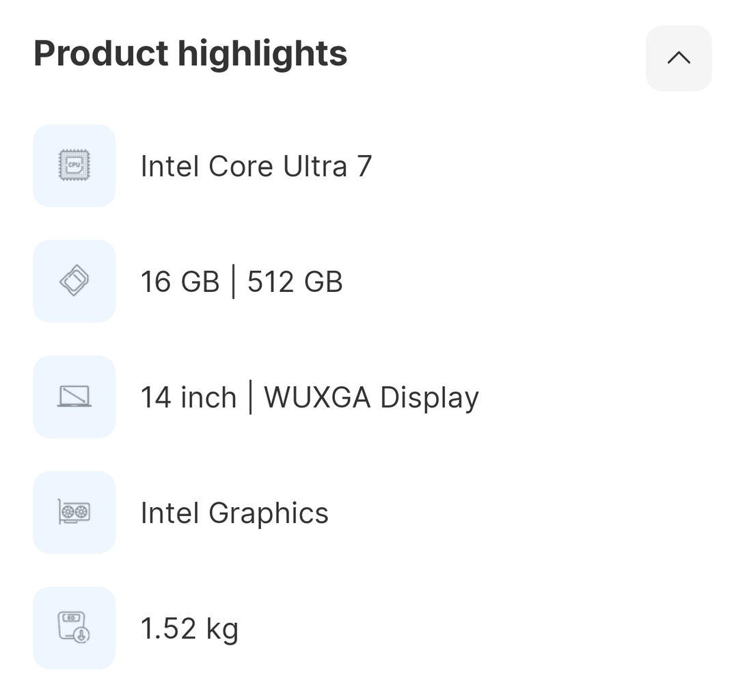
Task: Click the icon beside WUXGA Display text
Action: tap(74, 396)
